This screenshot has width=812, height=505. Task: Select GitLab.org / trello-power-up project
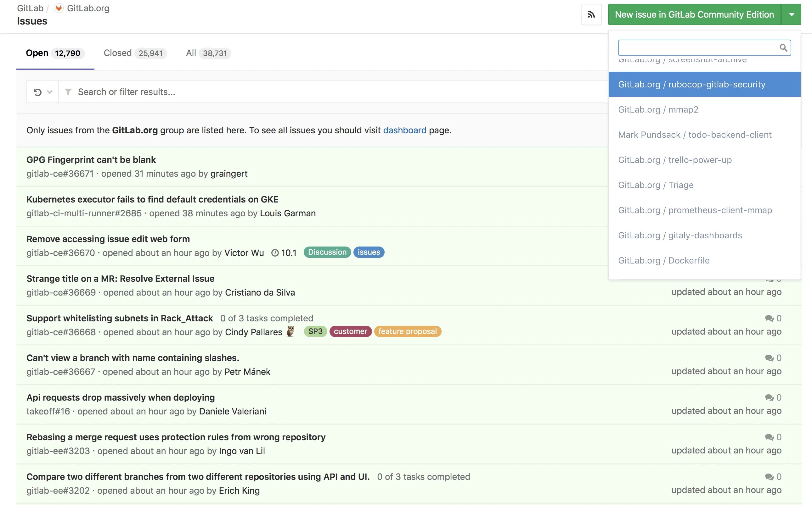point(704,160)
